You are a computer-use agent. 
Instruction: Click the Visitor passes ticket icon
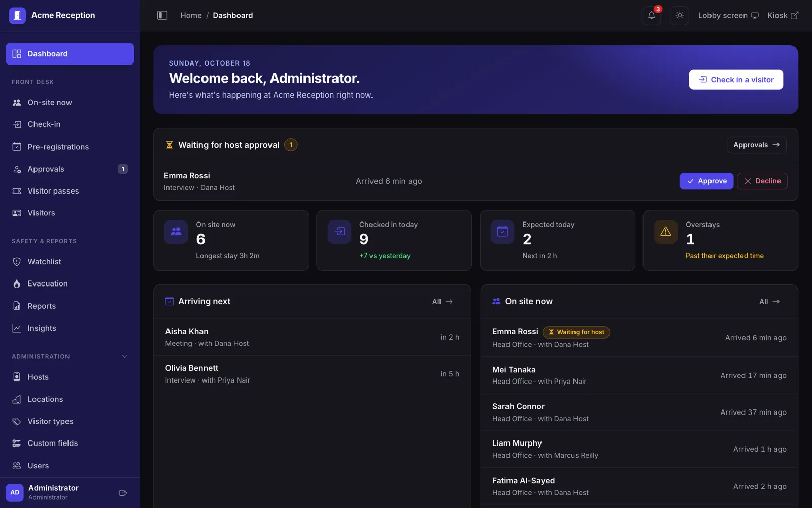17,191
